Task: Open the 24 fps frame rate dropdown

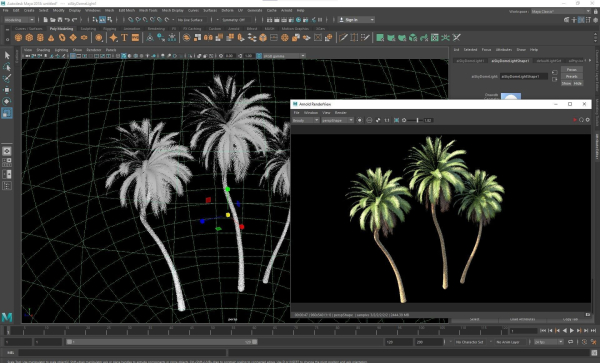Action: (548, 342)
